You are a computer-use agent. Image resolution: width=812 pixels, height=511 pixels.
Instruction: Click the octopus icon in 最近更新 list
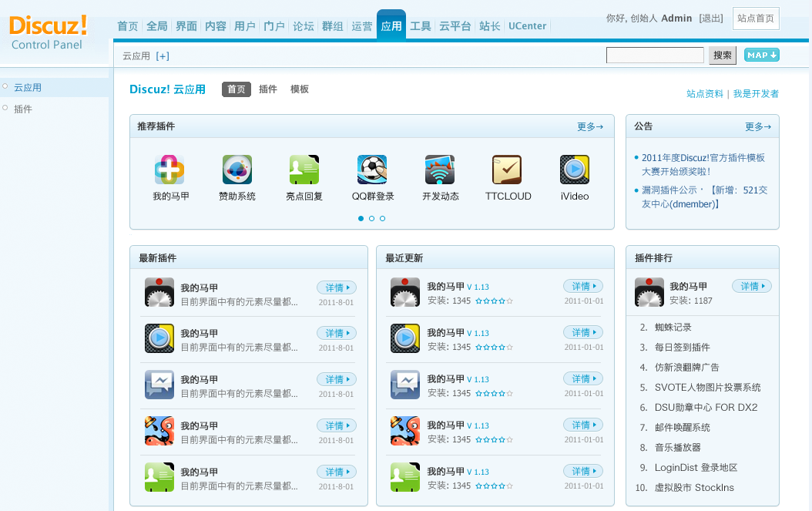[405, 431]
